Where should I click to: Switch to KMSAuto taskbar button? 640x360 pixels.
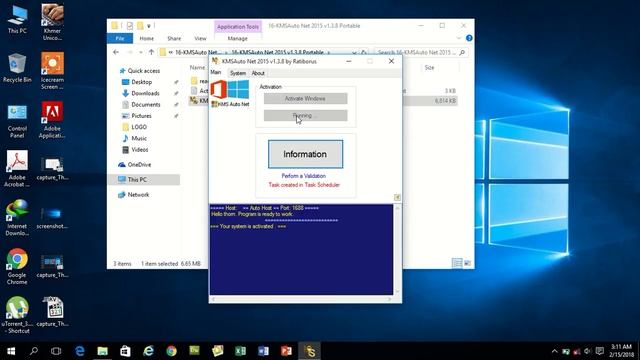[310, 351]
